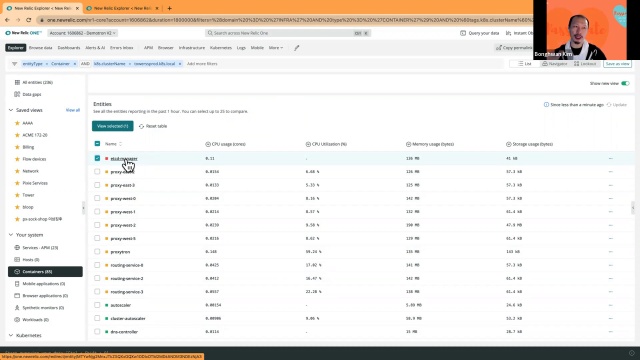Viewport: 640px width, 360px height.
Task: Open row actions menu for first entity row
Action: pos(611,158)
